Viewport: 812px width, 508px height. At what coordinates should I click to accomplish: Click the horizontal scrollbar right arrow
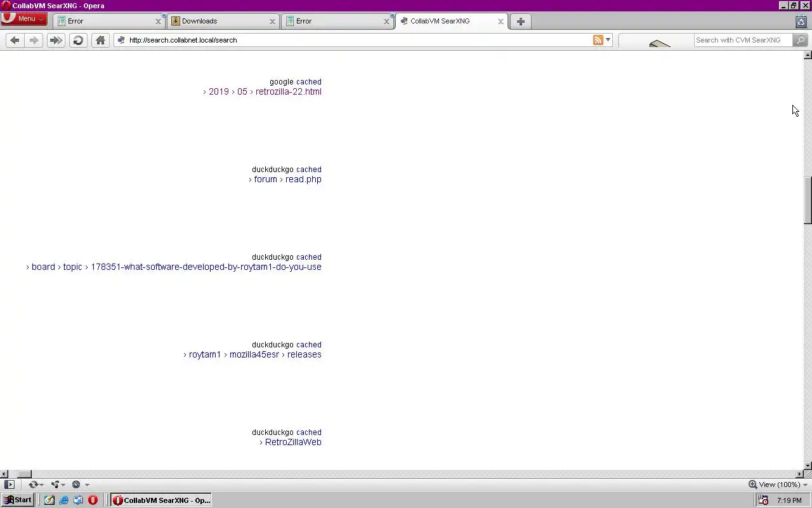pos(799,474)
